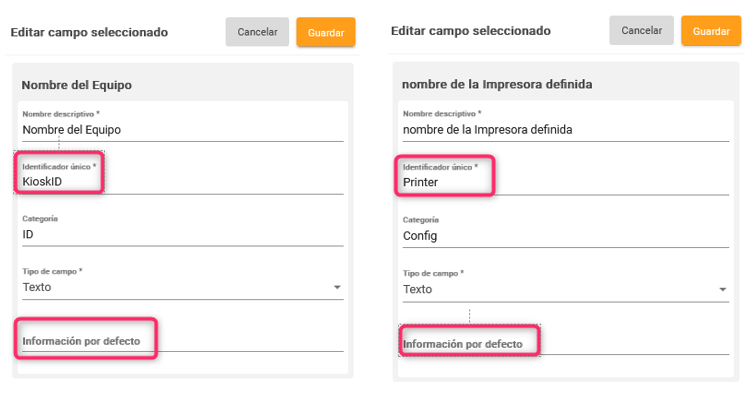Click Guardar in the Impresora definida panel
This screenshot has height=399, width=751.
point(711,31)
